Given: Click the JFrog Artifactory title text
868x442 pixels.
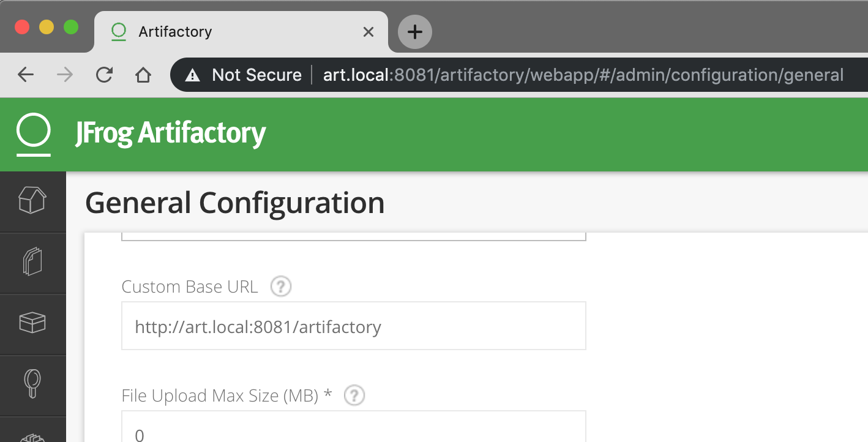Looking at the screenshot, I should [x=171, y=133].
